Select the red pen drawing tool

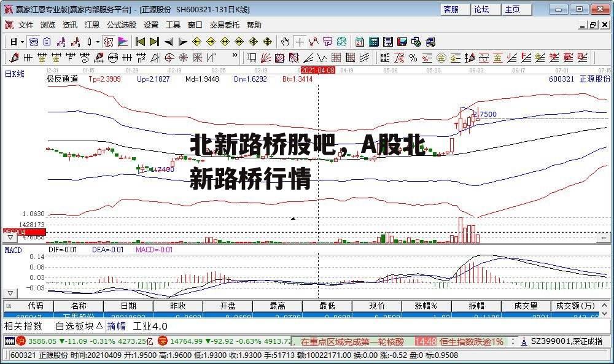coord(14,58)
